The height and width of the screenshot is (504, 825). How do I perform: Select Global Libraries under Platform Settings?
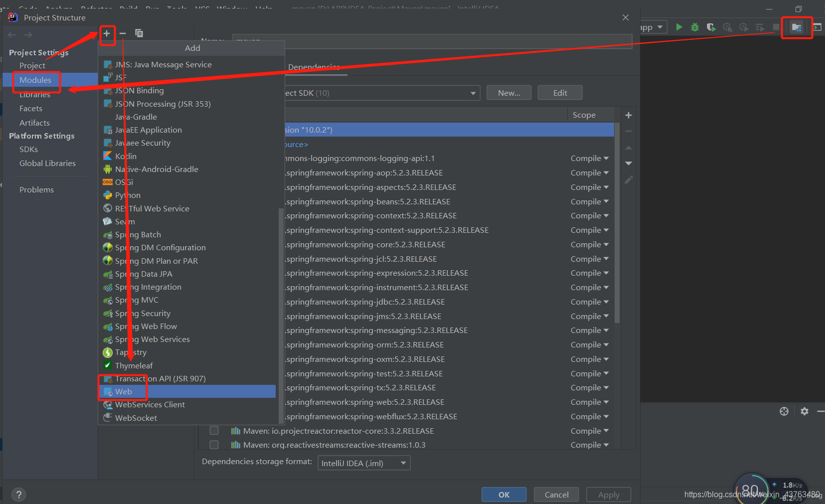pyautogui.click(x=47, y=164)
